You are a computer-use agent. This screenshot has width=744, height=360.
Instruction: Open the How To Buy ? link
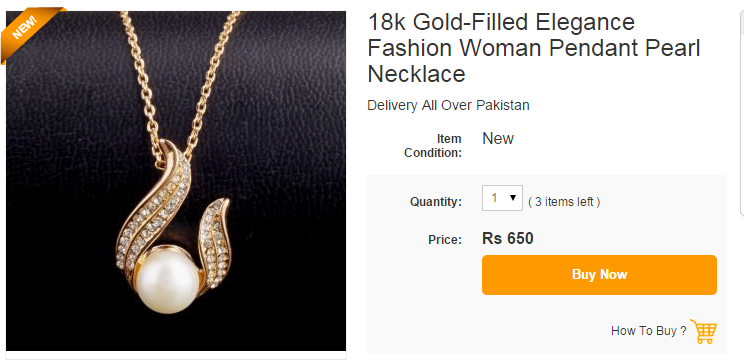649,331
